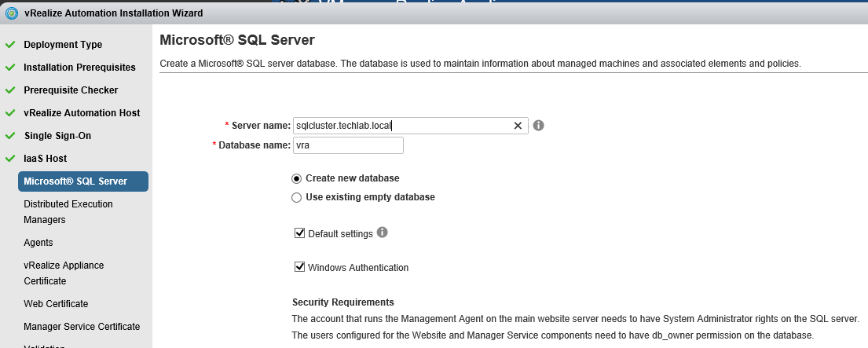The width and height of the screenshot is (868, 348).
Task: Open the Server name info icon
Action: (x=538, y=126)
